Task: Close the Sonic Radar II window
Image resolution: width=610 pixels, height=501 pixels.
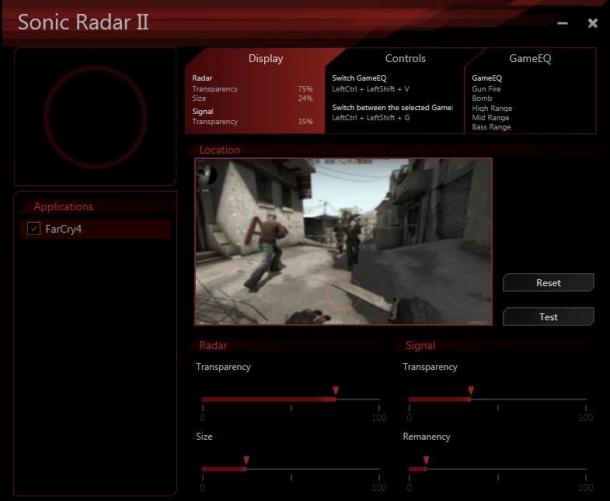Action: point(592,23)
